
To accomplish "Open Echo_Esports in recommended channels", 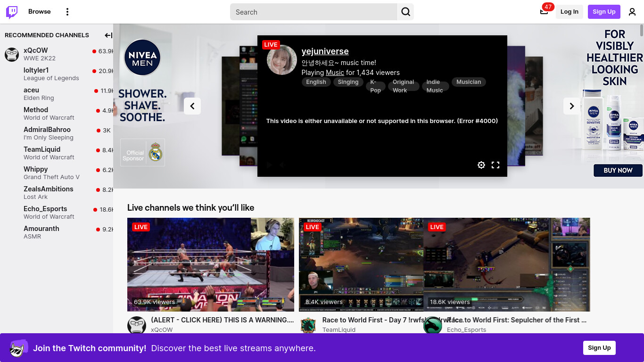I will point(57,213).
